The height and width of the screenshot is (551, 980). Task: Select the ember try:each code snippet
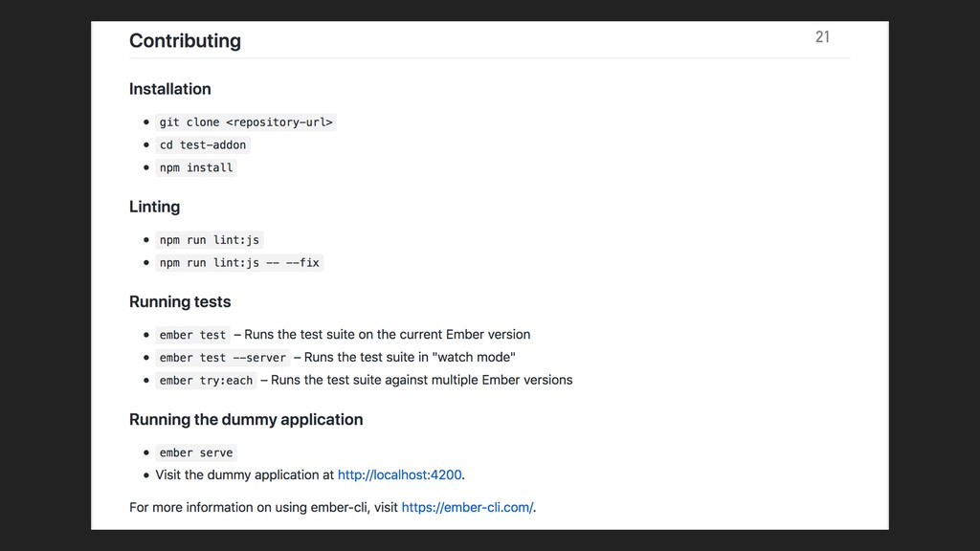[x=207, y=380]
